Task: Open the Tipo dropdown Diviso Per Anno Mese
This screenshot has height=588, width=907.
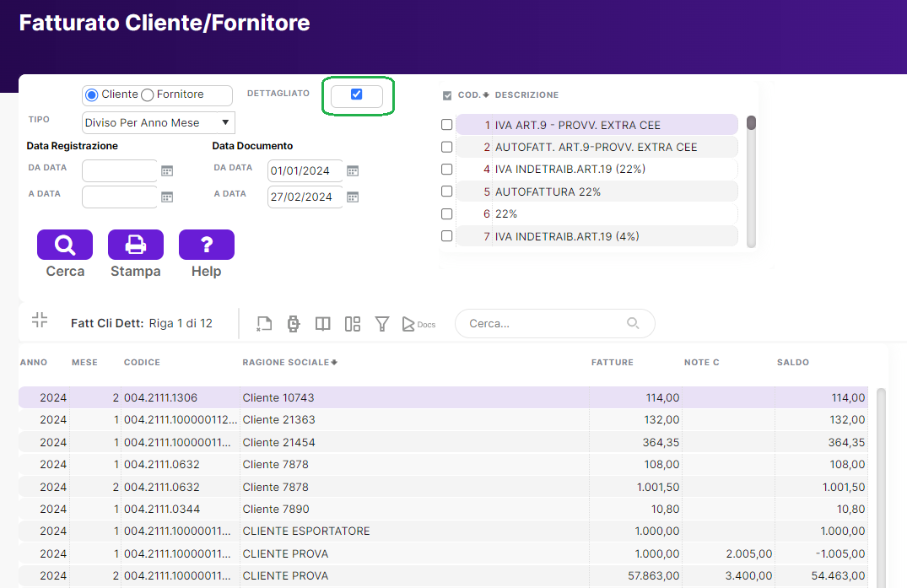Action: coord(158,122)
